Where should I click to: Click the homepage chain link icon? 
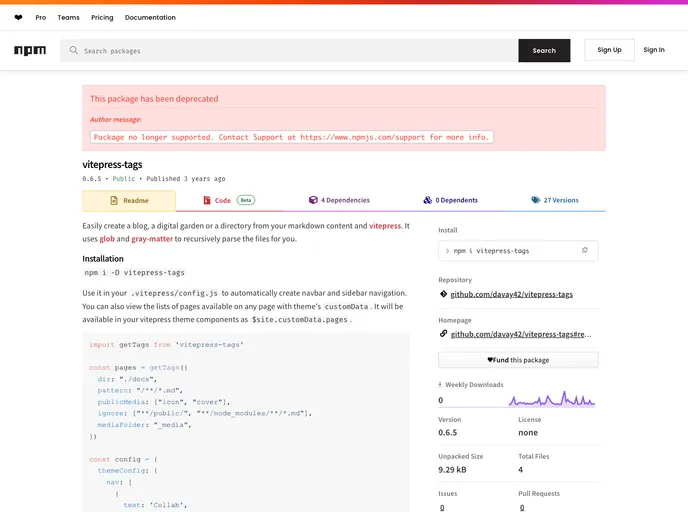coord(444,334)
